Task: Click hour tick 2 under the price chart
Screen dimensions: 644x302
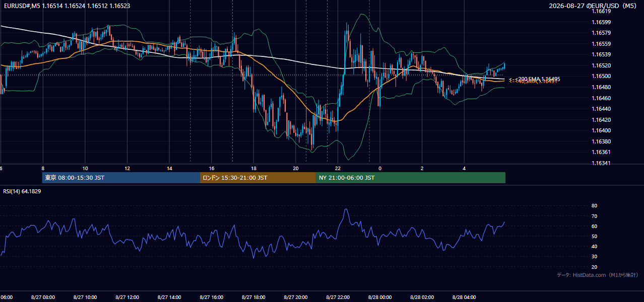Action: tap(422, 169)
